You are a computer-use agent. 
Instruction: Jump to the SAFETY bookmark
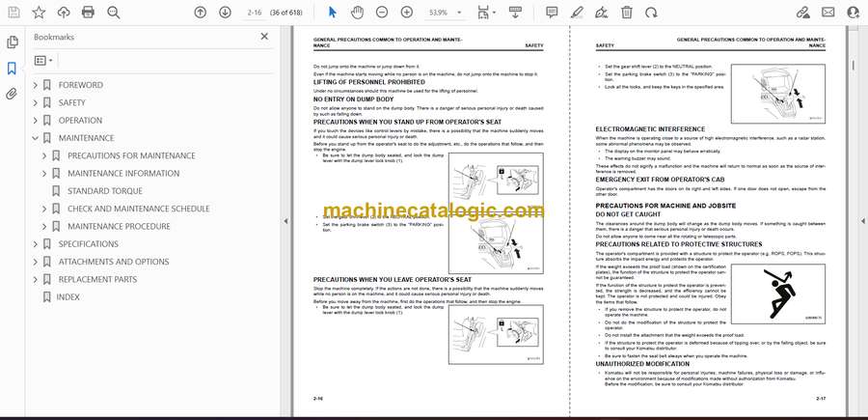click(x=72, y=102)
